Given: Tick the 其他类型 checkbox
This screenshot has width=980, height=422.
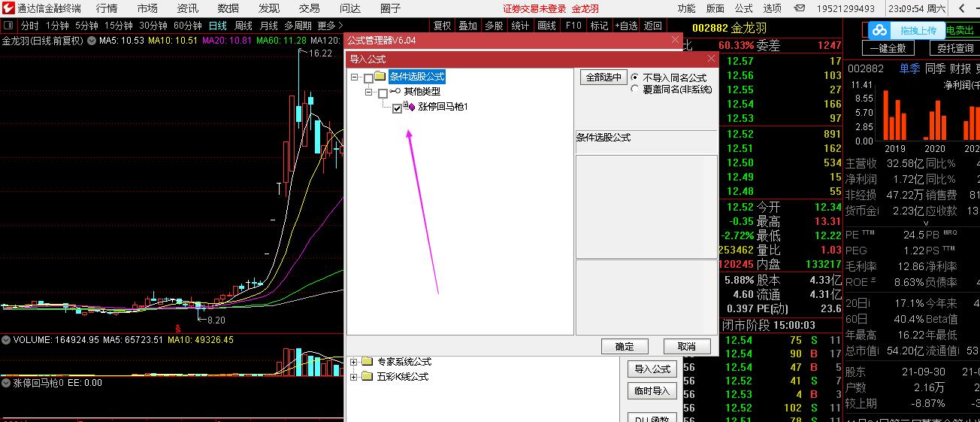Looking at the screenshot, I should pyautogui.click(x=383, y=93).
